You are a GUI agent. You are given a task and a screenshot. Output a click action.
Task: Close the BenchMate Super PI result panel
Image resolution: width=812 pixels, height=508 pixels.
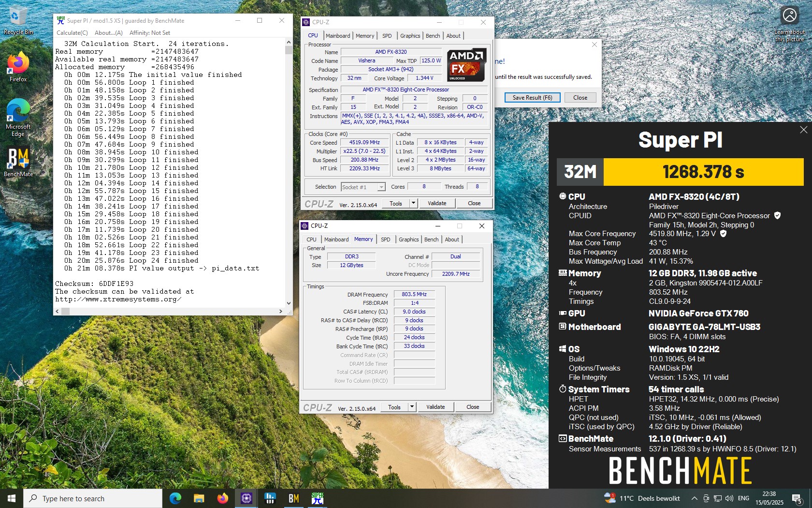(x=803, y=130)
